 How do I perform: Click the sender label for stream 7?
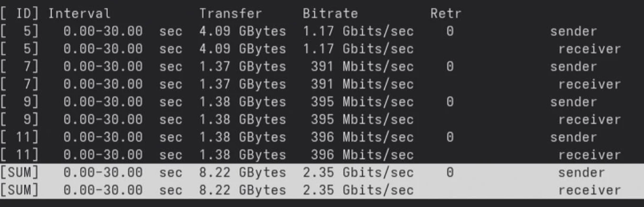[x=573, y=66]
